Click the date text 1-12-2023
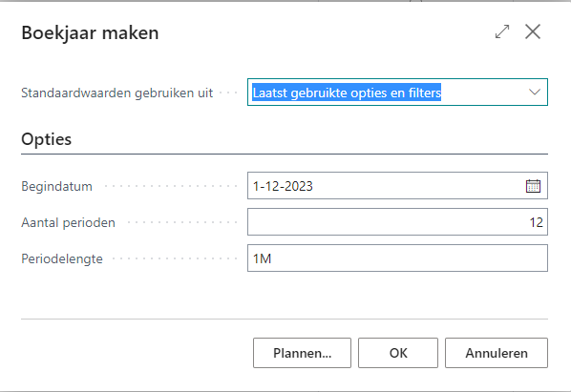 click(283, 186)
